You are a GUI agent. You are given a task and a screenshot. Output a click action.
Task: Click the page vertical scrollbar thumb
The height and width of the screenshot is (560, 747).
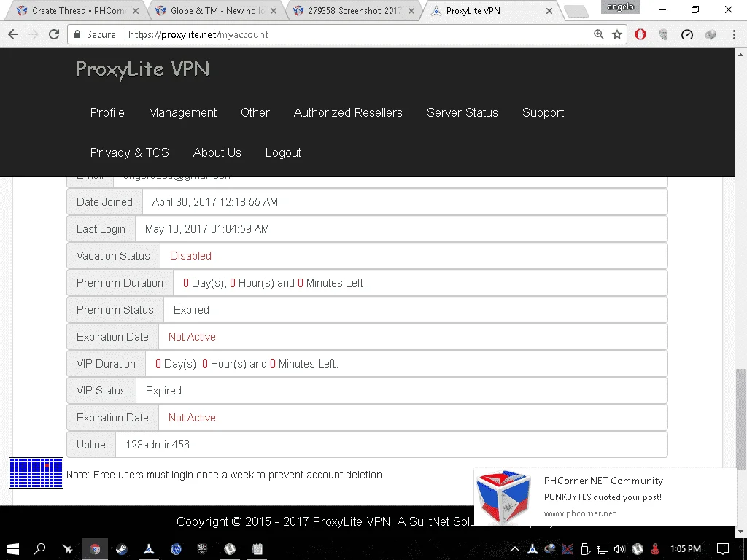(x=740, y=419)
